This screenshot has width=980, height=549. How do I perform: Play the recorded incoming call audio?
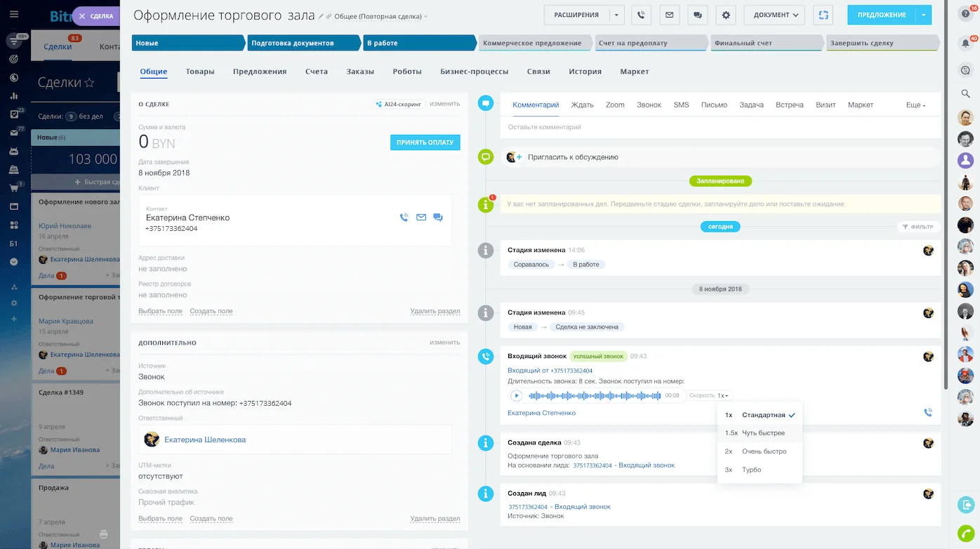tap(516, 395)
